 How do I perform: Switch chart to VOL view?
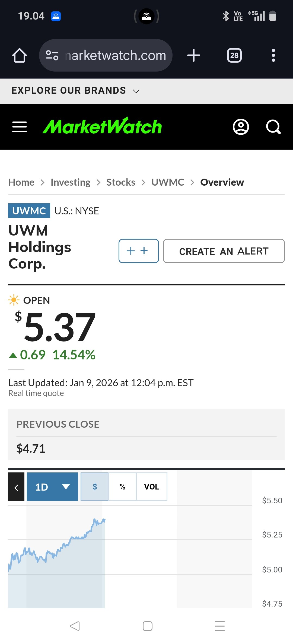point(151,487)
